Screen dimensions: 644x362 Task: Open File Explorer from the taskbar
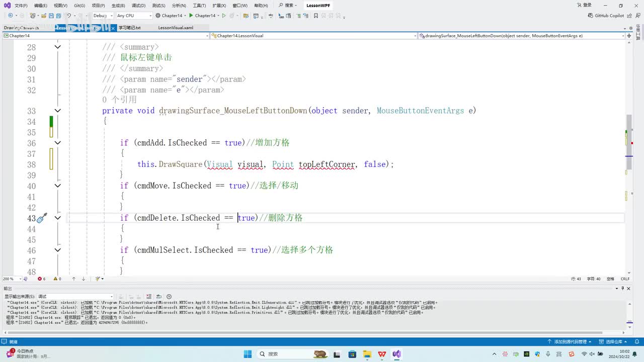pyautogui.click(x=367, y=354)
